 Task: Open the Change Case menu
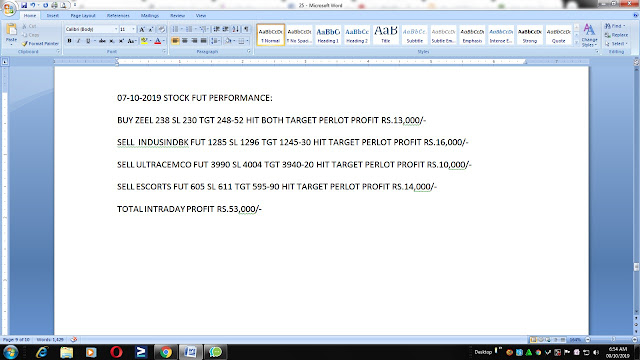pos(131,41)
